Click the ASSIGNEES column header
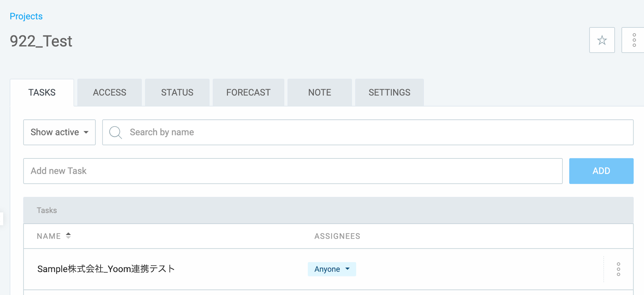This screenshot has width=644, height=295. tap(337, 236)
